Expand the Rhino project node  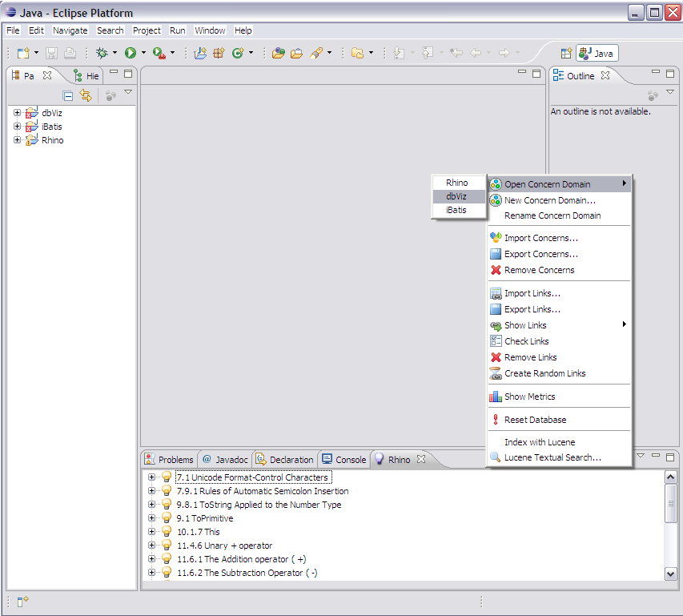(x=17, y=140)
